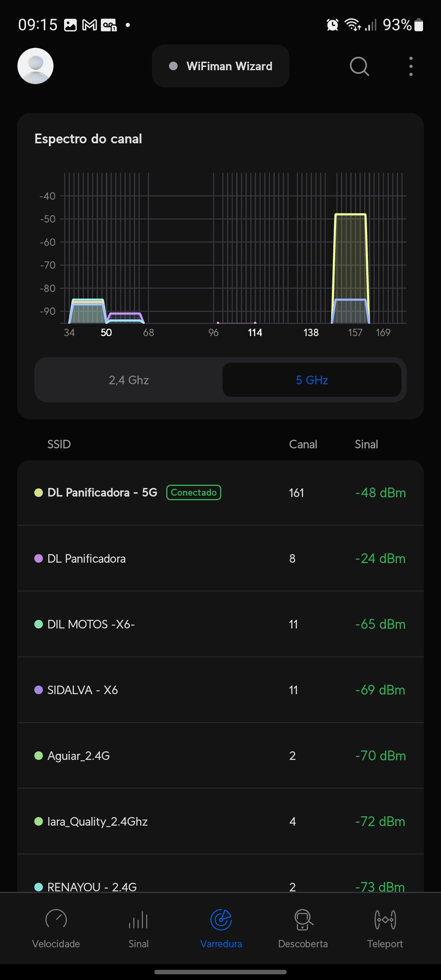Tap the Conectado badge
The width and height of the screenshot is (441, 980).
click(194, 492)
